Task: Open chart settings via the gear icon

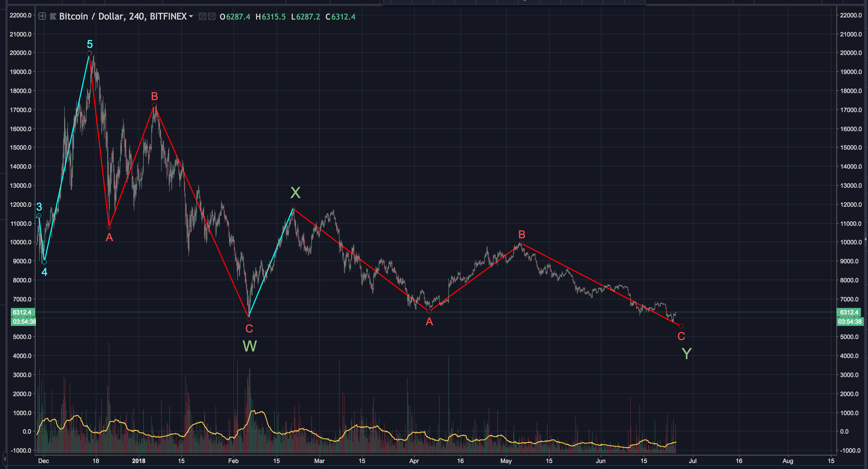Action: click(x=212, y=16)
